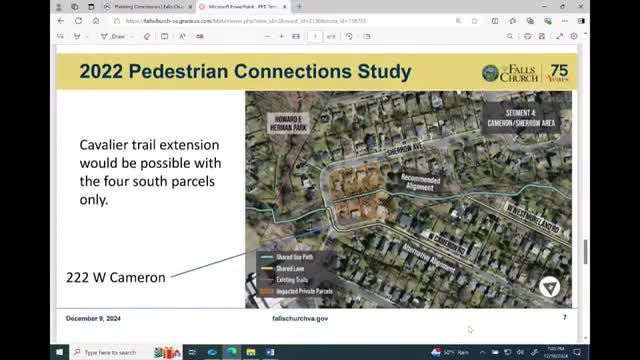Open the PDF table of contents icon
Viewport: 640px width, 360px height.
tap(60, 36)
